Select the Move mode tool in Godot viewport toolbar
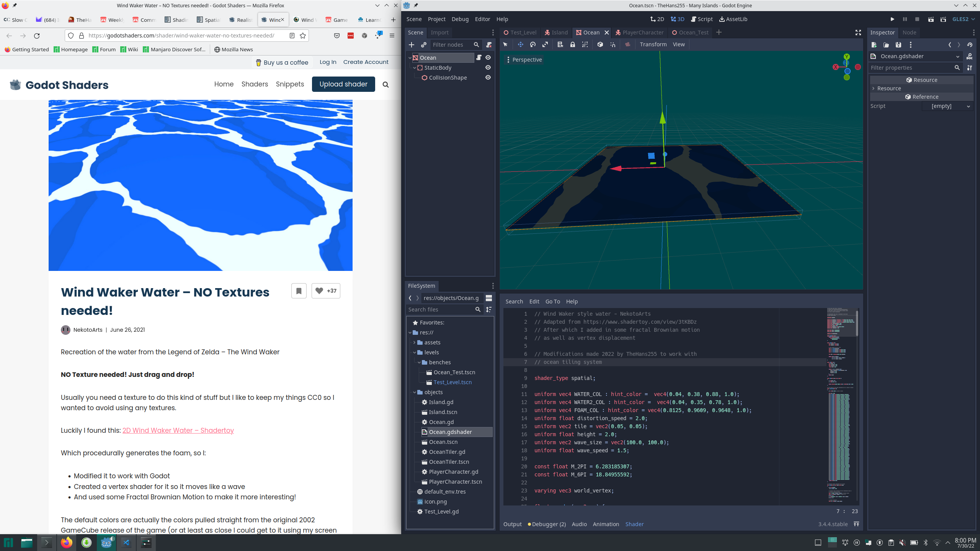Screen dimensions: 980x551 (x=520, y=44)
